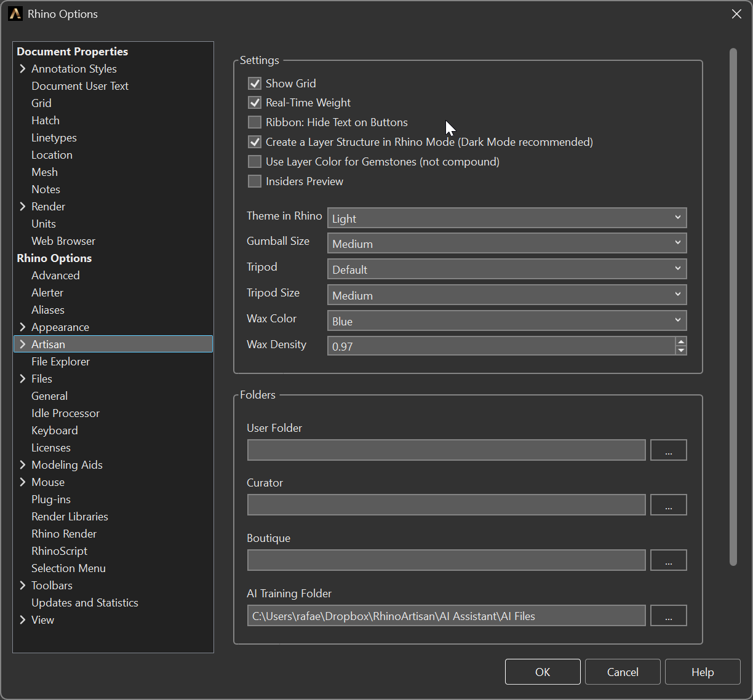The width and height of the screenshot is (753, 700).
Task: Open the Location page
Action: [x=52, y=155]
